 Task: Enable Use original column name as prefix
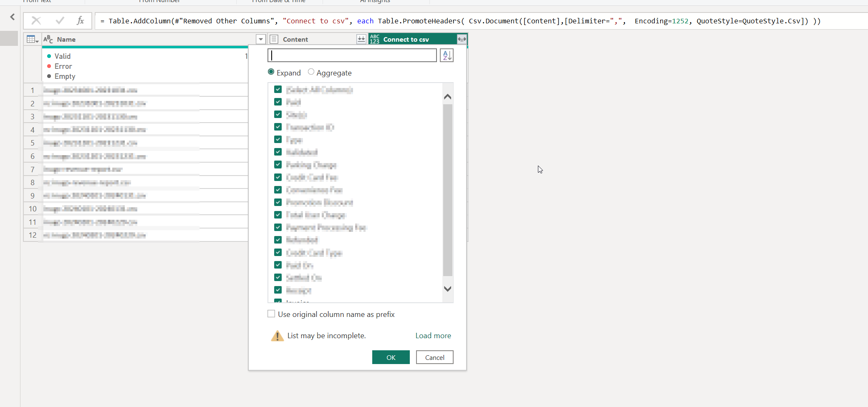click(x=271, y=314)
